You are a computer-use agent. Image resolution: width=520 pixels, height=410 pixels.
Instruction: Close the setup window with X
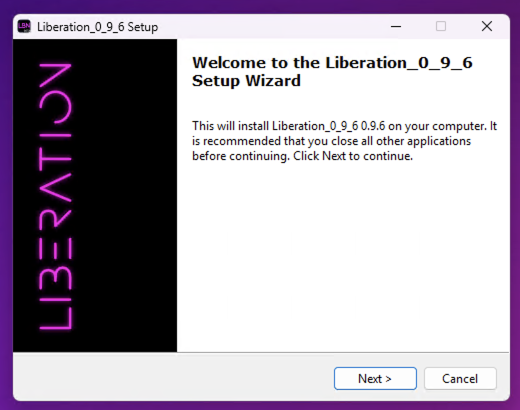pos(487,26)
